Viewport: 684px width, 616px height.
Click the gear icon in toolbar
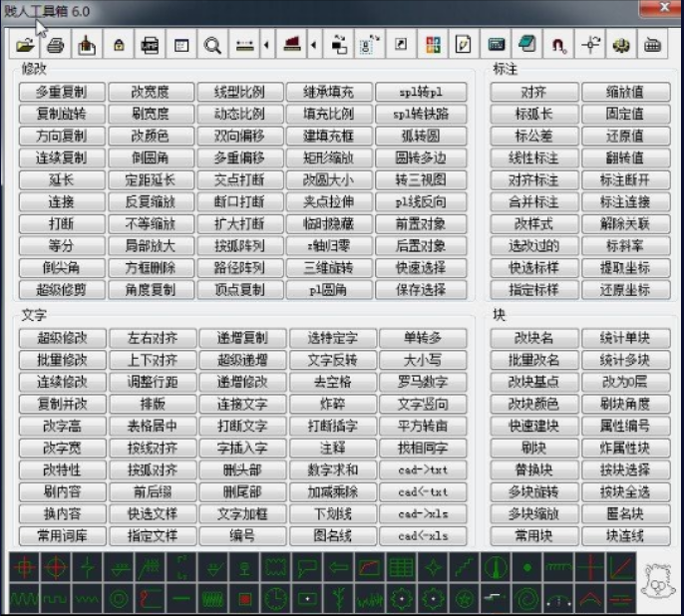[621, 45]
